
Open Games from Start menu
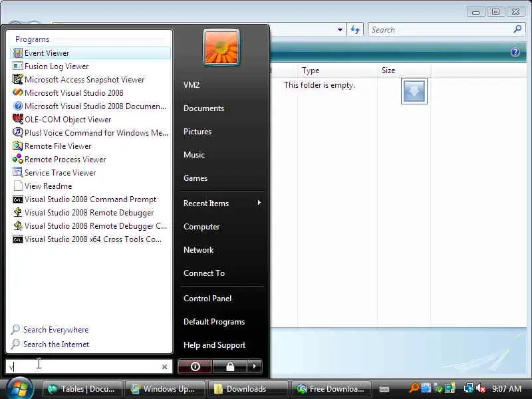196,178
